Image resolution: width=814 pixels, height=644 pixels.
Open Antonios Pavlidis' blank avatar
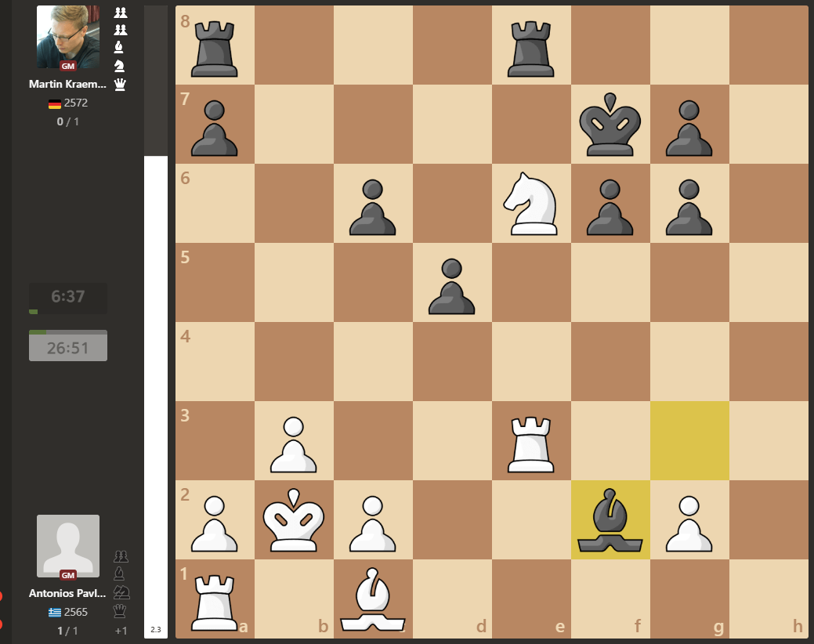(x=68, y=546)
